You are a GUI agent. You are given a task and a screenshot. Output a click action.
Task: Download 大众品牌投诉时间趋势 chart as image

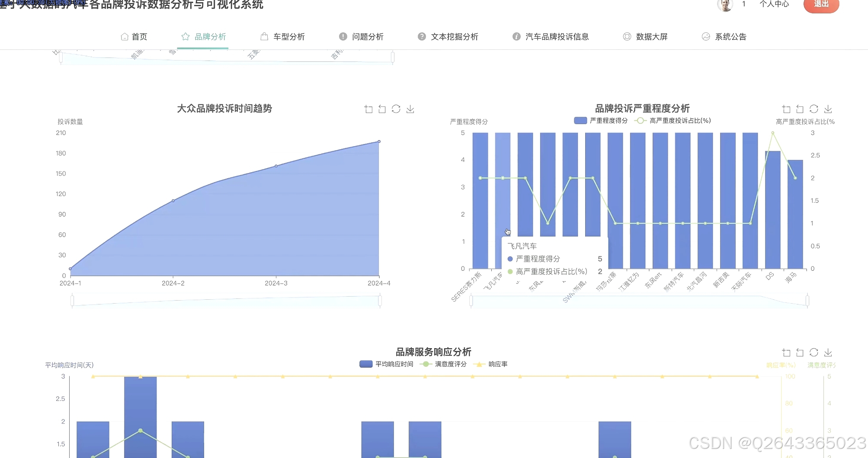click(410, 109)
